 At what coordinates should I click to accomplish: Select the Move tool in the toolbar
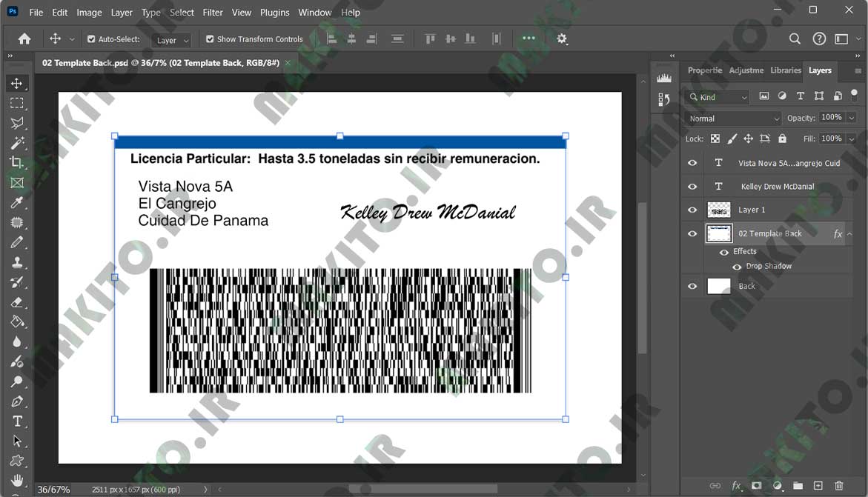[x=16, y=83]
